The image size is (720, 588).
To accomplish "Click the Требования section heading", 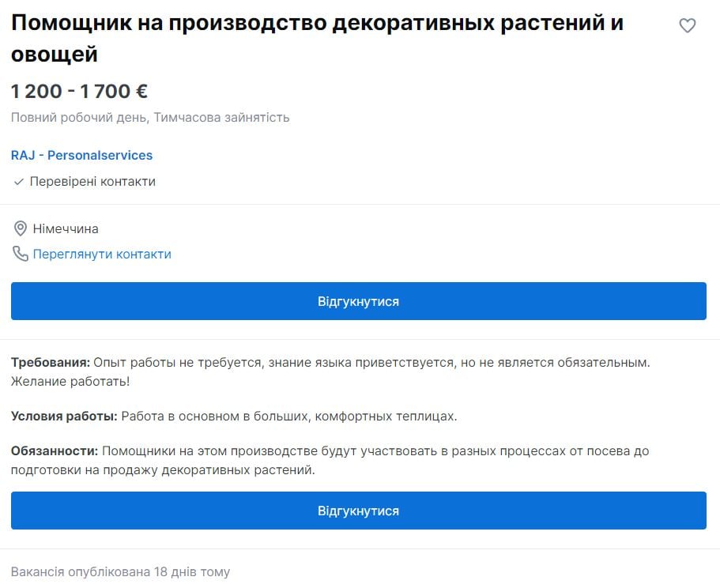I will point(43,363).
